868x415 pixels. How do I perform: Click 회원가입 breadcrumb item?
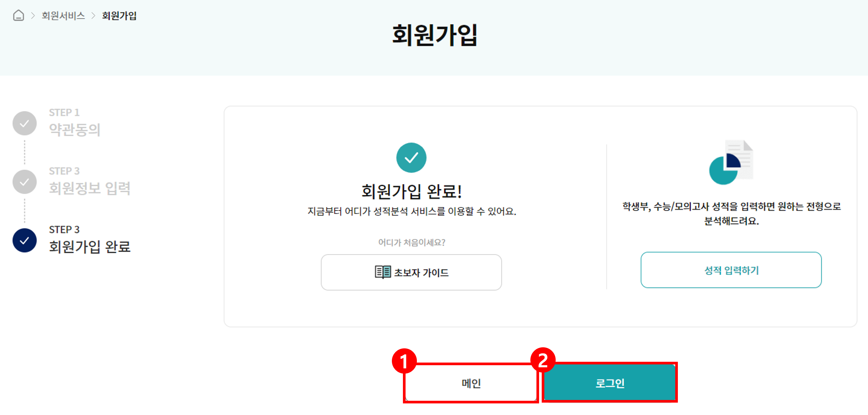tap(119, 16)
